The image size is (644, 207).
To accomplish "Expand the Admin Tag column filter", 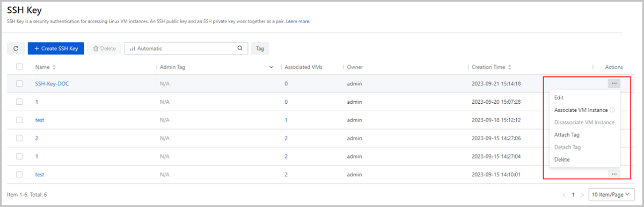I will point(271,67).
